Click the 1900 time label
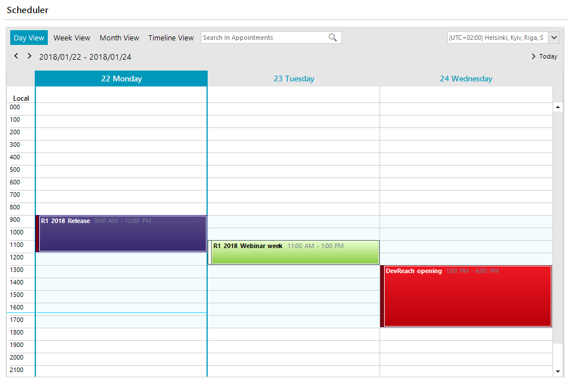569x392 pixels. (x=17, y=345)
